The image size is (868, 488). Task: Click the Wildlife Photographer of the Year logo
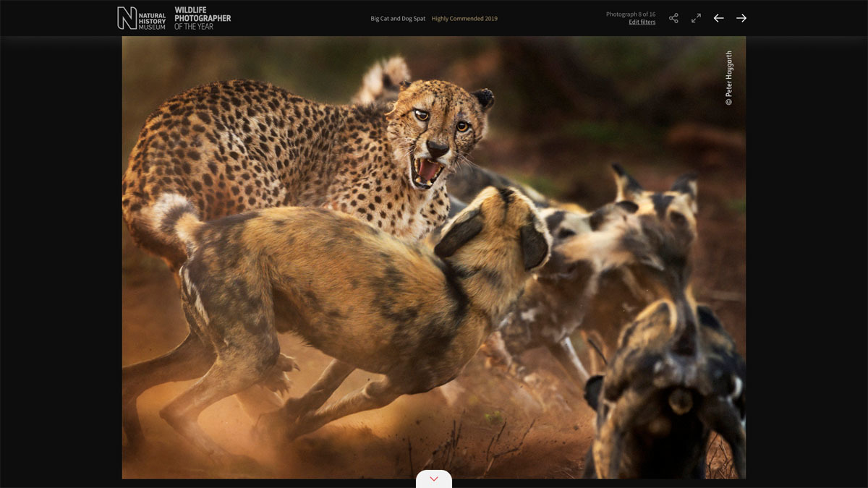click(203, 18)
